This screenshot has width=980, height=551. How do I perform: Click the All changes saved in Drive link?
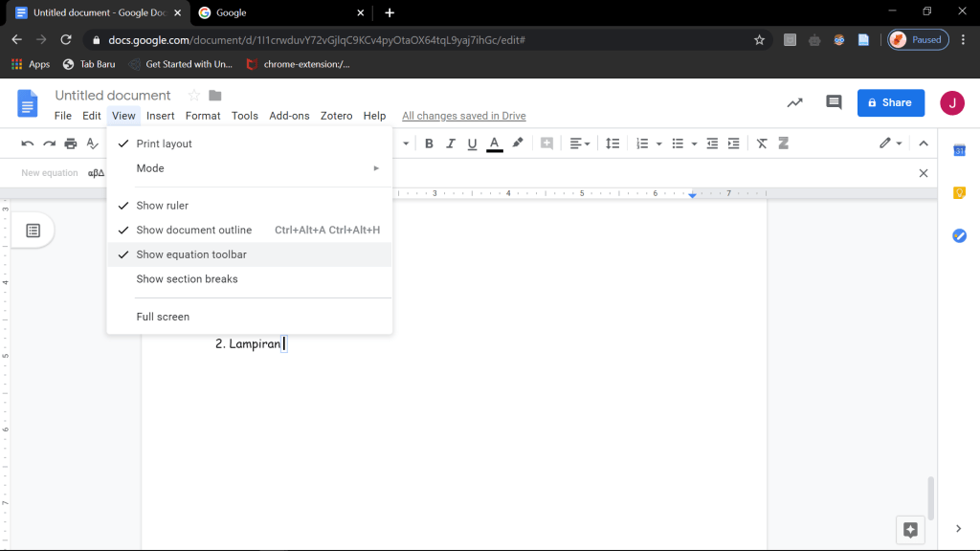pos(463,116)
